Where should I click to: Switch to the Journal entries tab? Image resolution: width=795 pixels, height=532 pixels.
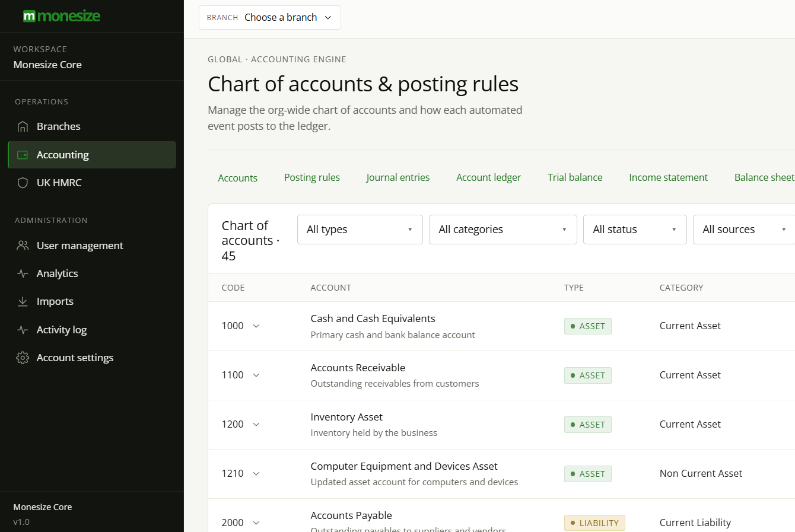point(398,177)
